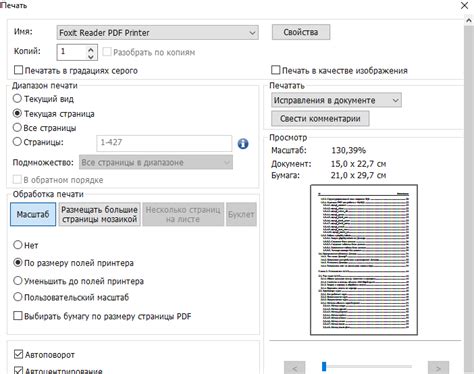474x374 pixels.
Task: Click the Копий number input field
Action: click(x=72, y=52)
